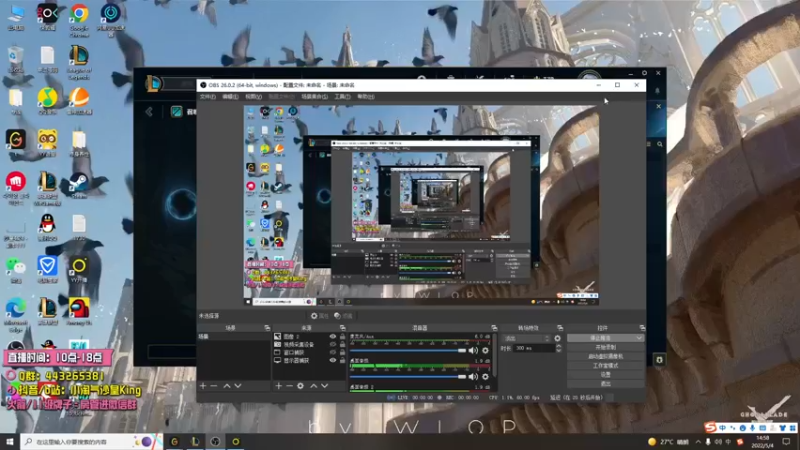Toggle lock on fourth source row
The image size is (800, 450).
(342, 360)
